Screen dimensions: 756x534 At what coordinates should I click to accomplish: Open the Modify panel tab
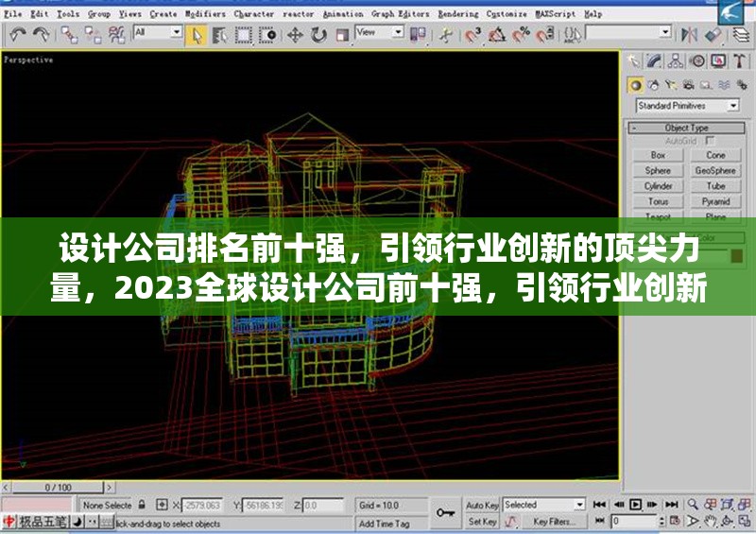[x=655, y=61]
